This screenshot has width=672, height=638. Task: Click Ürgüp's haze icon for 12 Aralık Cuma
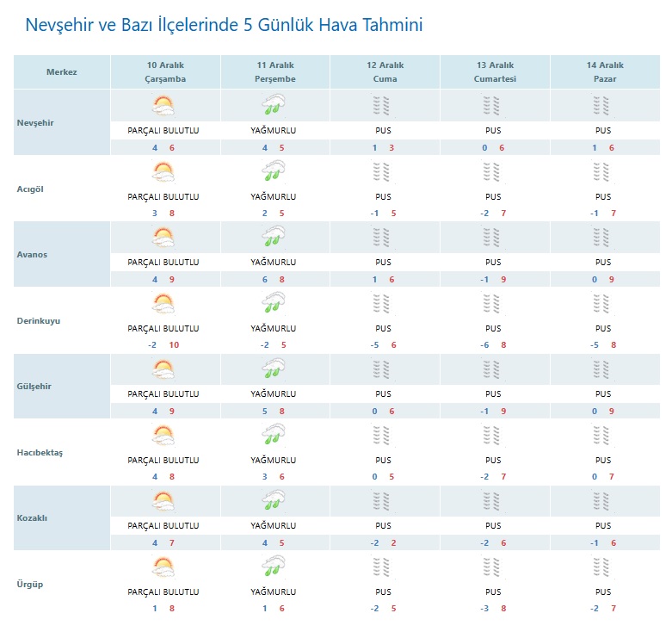pyautogui.click(x=383, y=567)
